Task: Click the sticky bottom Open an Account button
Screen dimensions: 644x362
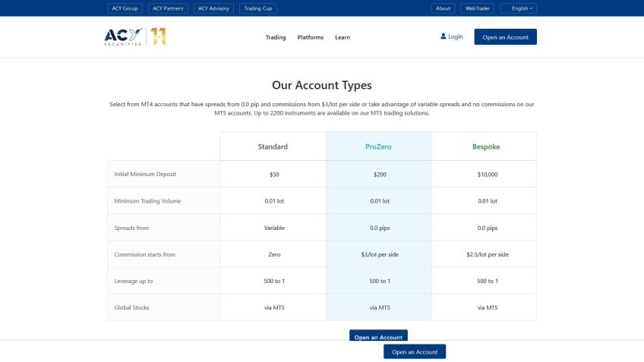Action: pyautogui.click(x=415, y=352)
